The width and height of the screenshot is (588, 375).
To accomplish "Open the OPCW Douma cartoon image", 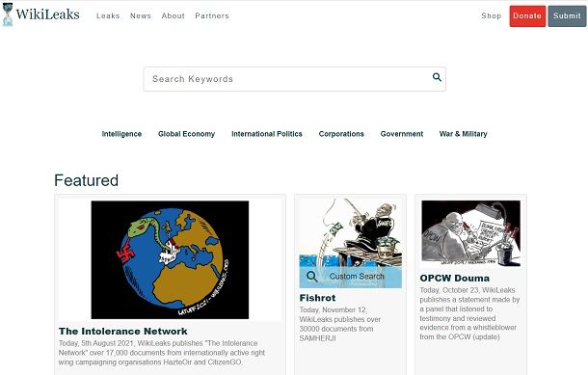I will 470,233.
